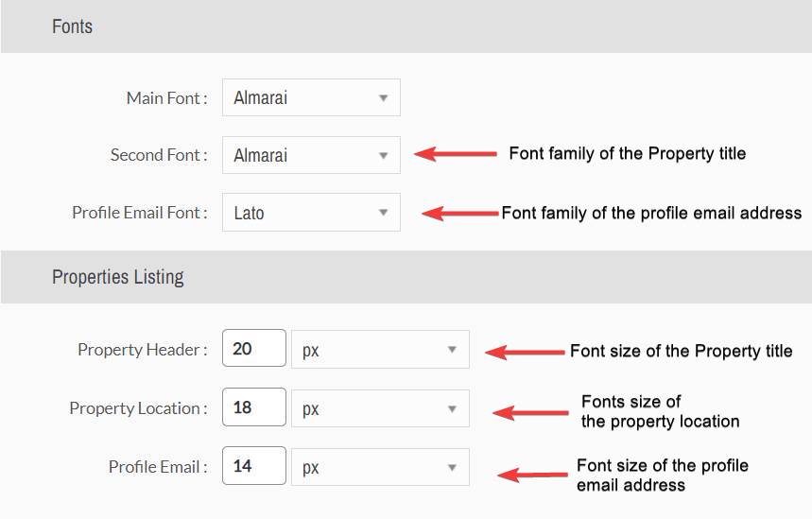Click the Profile Email size field
Viewport: 812px width, 519px height.
point(254,466)
